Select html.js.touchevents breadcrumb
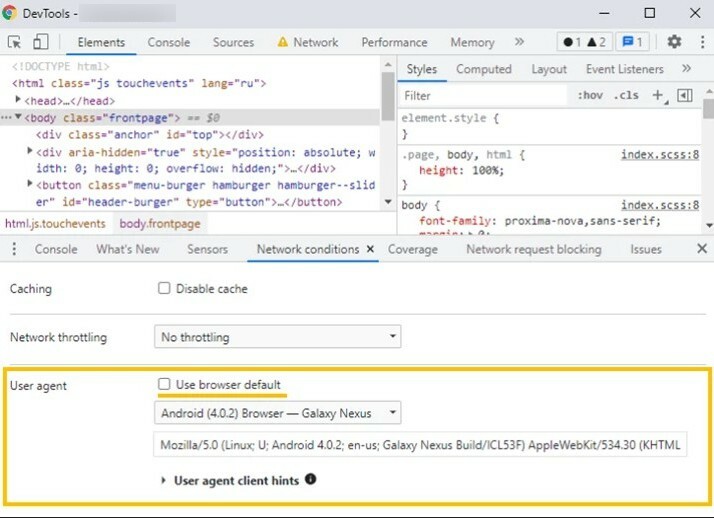 coord(55,223)
